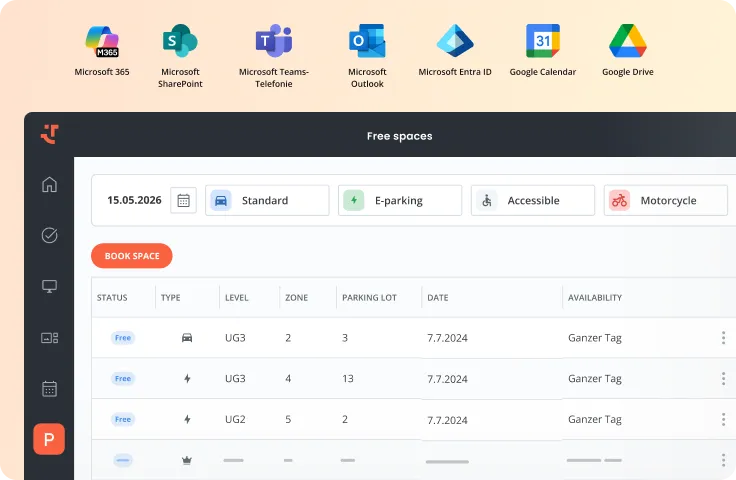Click date 7.7.2024 in lot 3 row
This screenshot has height=480, width=736.
447,338
